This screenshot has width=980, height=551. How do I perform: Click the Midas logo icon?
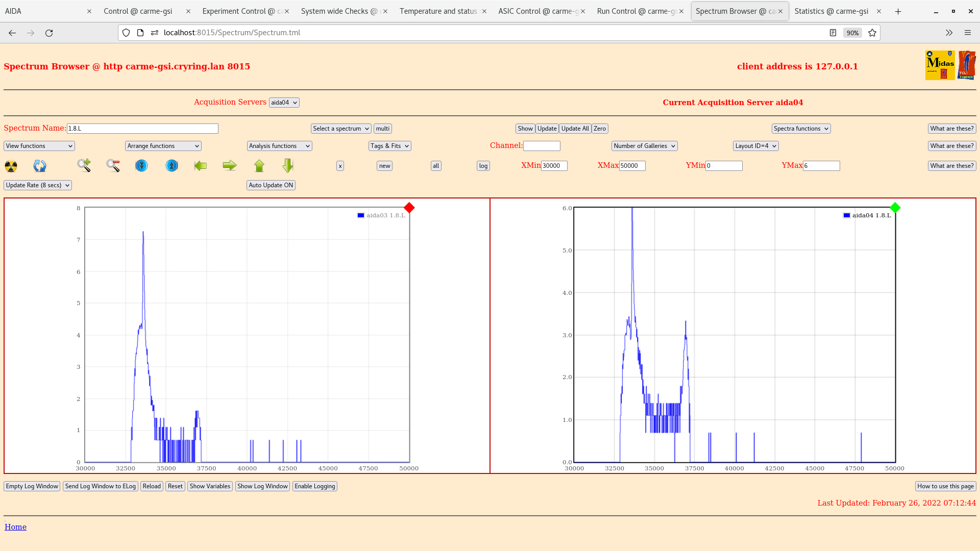pos(940,65)
